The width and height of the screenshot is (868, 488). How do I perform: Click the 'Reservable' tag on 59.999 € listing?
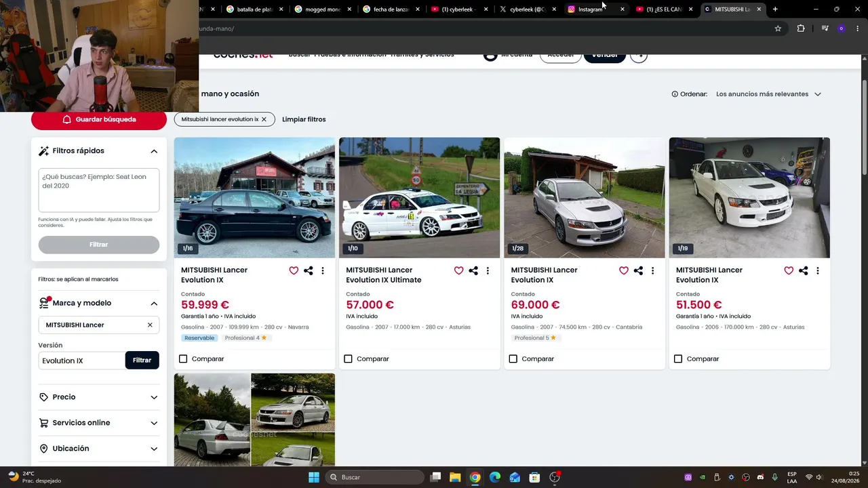pyautogui.click(x=199, y=338)
